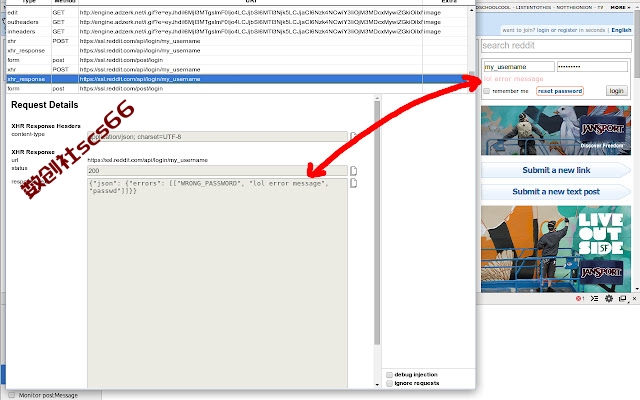Click the Request Details scrollbar up arrow

(x=377, y=98)
